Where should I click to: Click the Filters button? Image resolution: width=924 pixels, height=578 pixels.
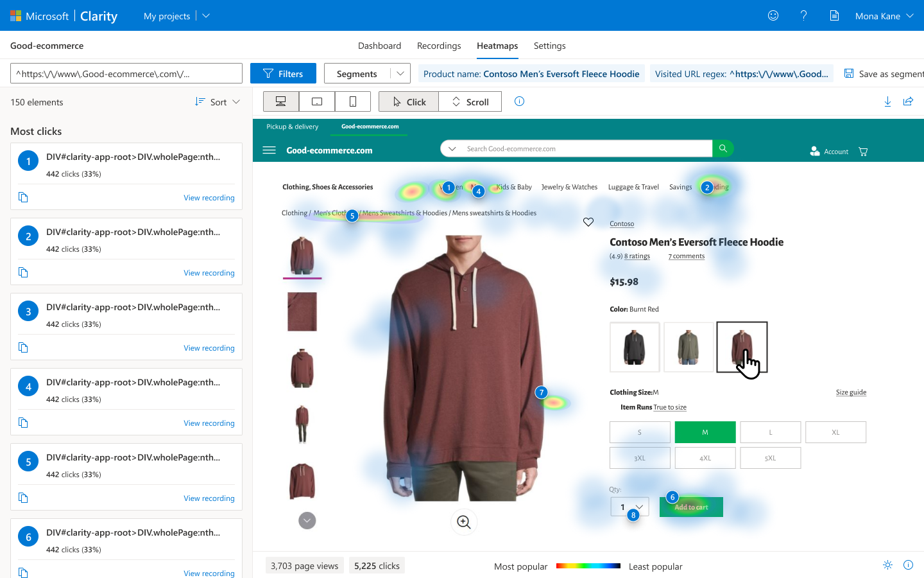pyautogui.click(x=283, y=74)
